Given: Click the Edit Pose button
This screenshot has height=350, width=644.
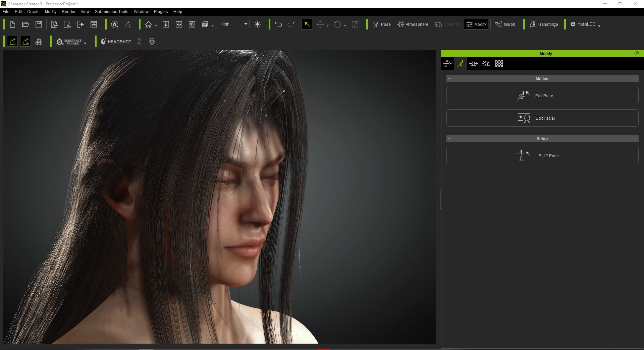Looking at the screenshot, I should [x=542, y=96].
